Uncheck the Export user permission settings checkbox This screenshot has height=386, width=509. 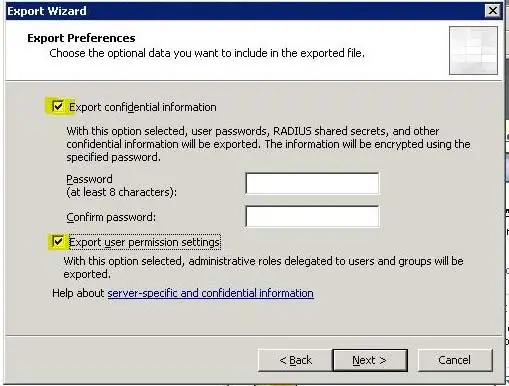[58, 241]
